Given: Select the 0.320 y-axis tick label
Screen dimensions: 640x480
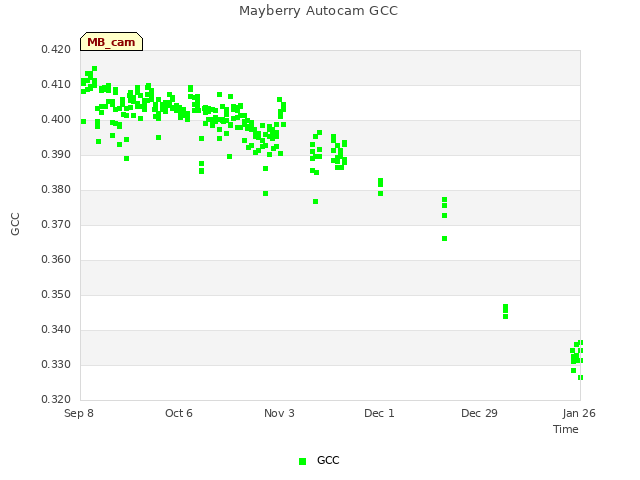Looking at the screenshot, I should 56,399.
